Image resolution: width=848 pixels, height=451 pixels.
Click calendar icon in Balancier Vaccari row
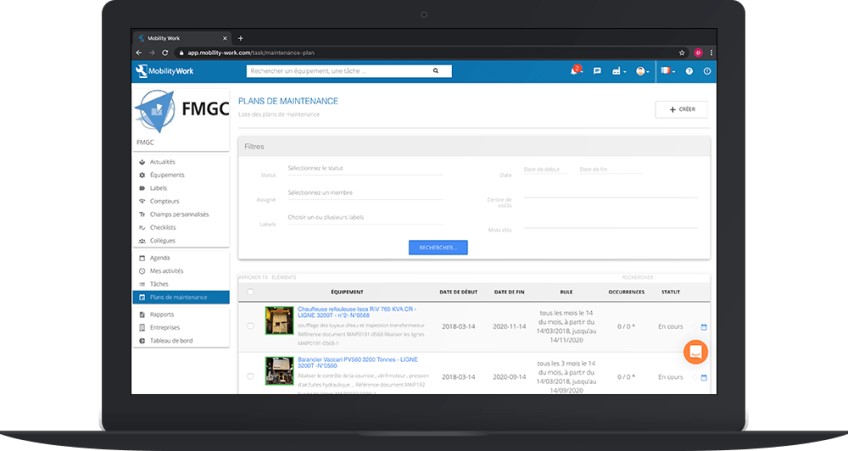[x=704, y=377]
